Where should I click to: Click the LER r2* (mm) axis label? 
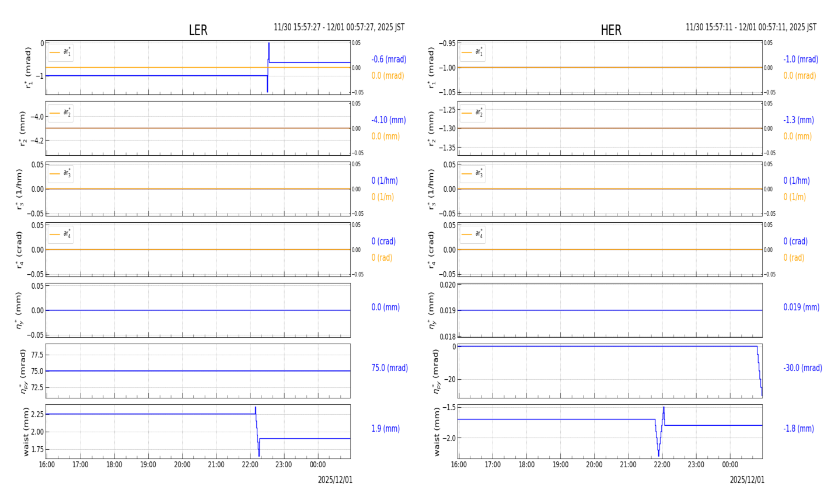pos(23,128)
